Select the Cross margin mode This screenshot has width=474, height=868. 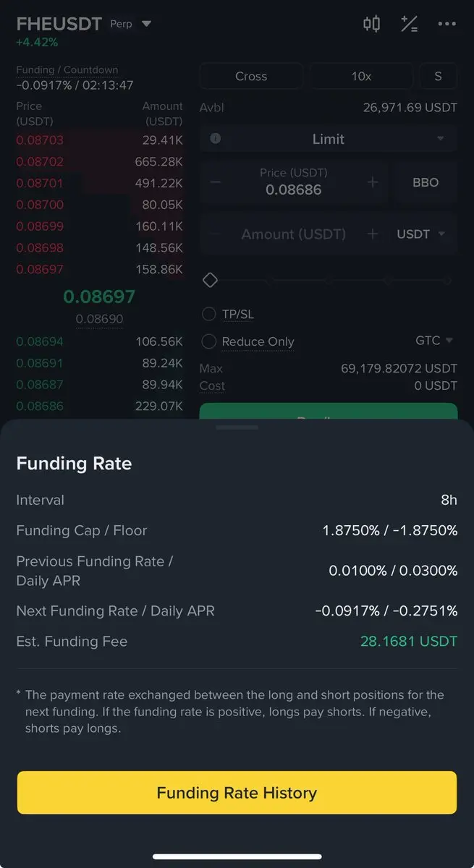pyautogui.click(x=251, y=76)
